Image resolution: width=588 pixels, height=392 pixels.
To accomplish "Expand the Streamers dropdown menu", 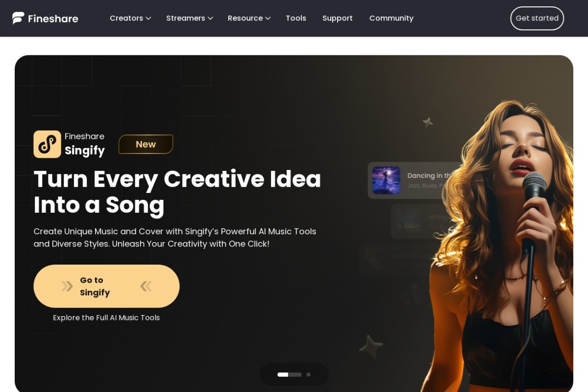I will 190,18.
